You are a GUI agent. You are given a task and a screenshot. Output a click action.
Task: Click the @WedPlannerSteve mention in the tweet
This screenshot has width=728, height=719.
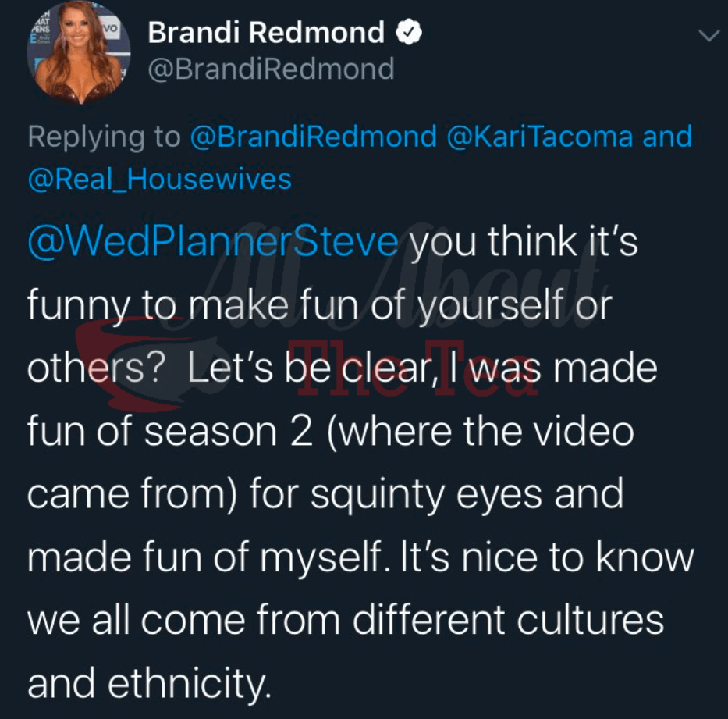point(212,242)
